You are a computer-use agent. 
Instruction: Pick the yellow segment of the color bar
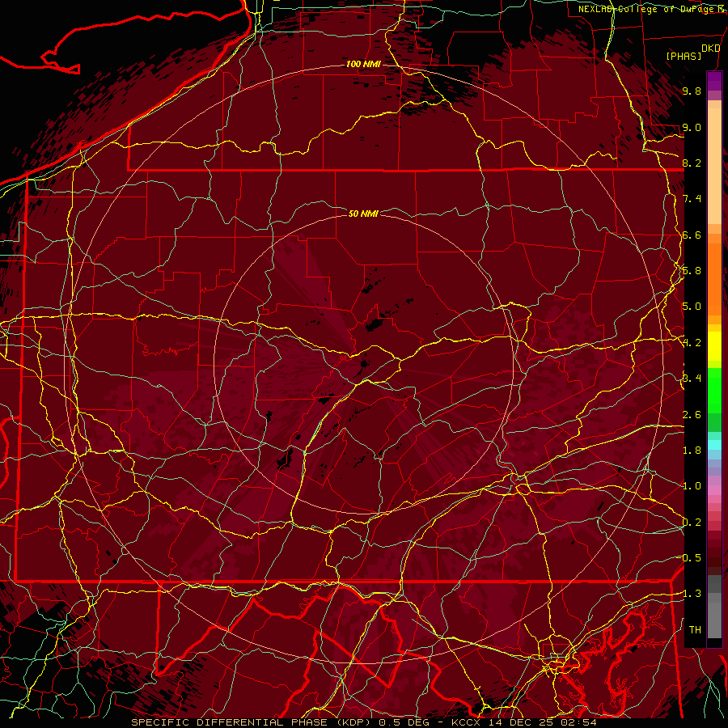coord(714,346)
